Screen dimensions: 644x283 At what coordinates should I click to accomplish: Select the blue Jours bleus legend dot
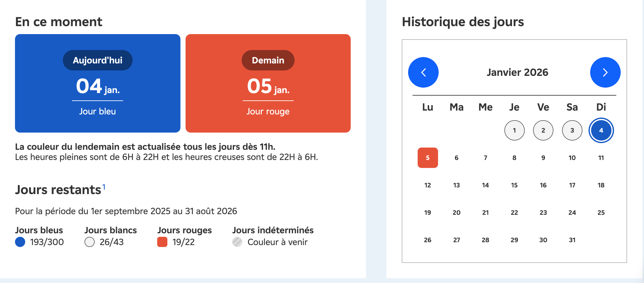coord(20,242)
